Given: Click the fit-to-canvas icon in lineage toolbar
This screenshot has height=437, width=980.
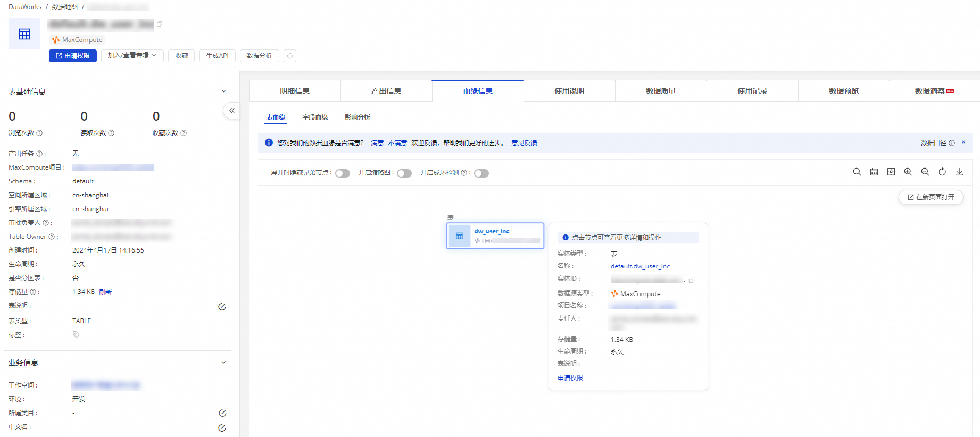Looking at the screenshot, I should tap(891, 172).
